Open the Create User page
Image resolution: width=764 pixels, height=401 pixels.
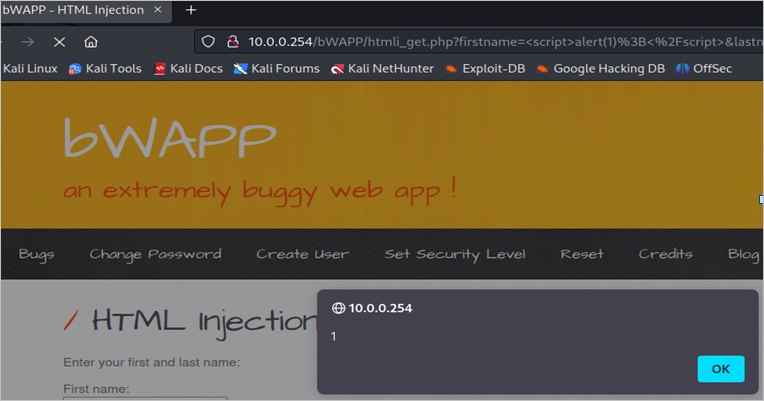303,254
